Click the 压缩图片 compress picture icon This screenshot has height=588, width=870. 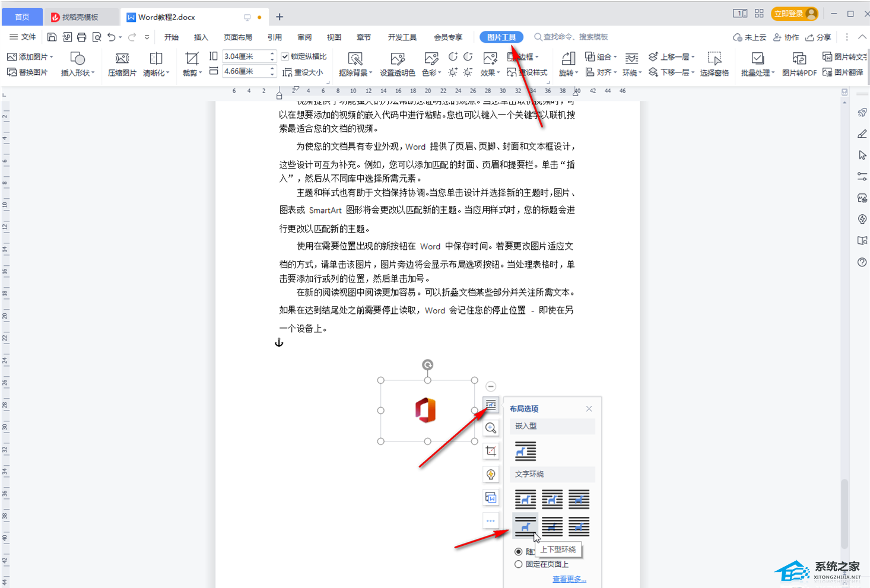122,59
